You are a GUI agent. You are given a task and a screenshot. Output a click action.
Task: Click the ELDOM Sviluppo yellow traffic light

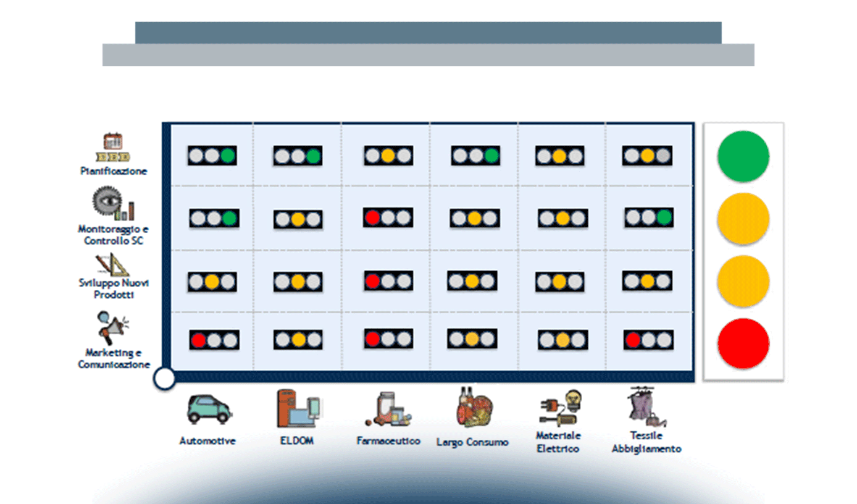click(298, 282)
